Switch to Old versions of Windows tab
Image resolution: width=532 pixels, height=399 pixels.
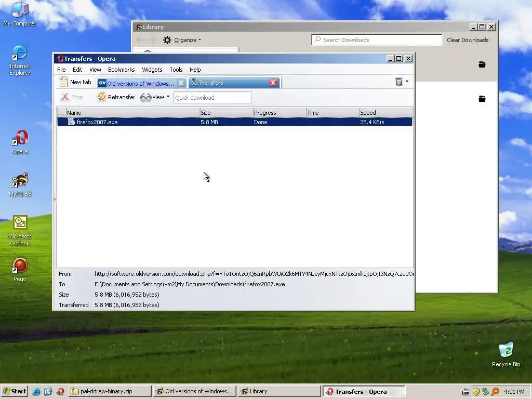(141, 83)
